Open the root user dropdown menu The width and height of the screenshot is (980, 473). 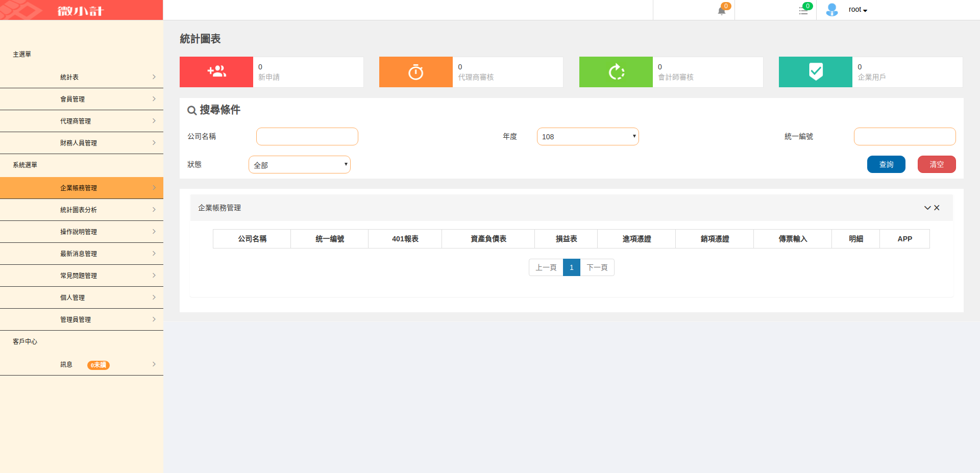click(x=858, y=10)
